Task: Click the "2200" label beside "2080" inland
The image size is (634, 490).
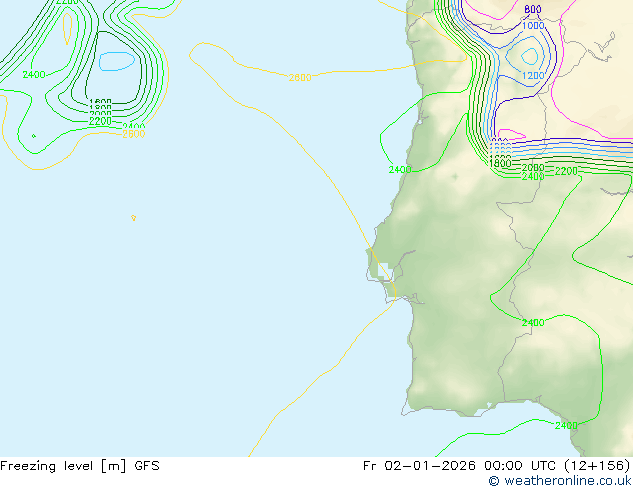Action: click(566, 171)
